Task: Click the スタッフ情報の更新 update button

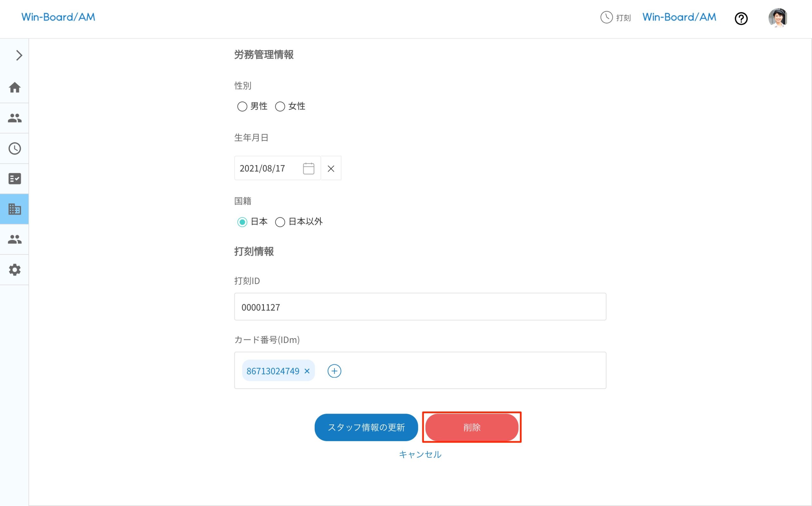Action: (x=366, y=427)
